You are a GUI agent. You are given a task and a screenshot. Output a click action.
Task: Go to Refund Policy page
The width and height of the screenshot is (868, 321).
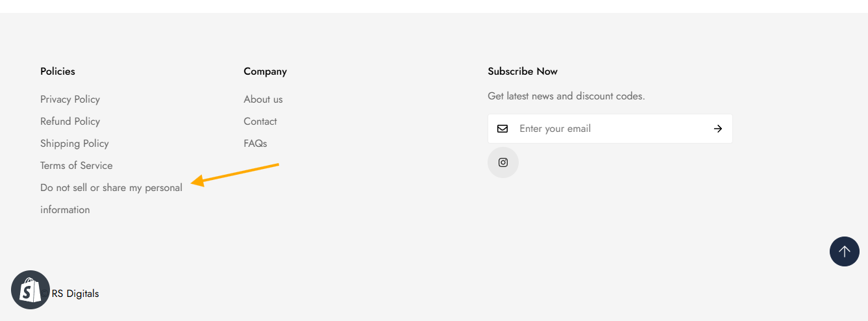click(x=70, y=122)
